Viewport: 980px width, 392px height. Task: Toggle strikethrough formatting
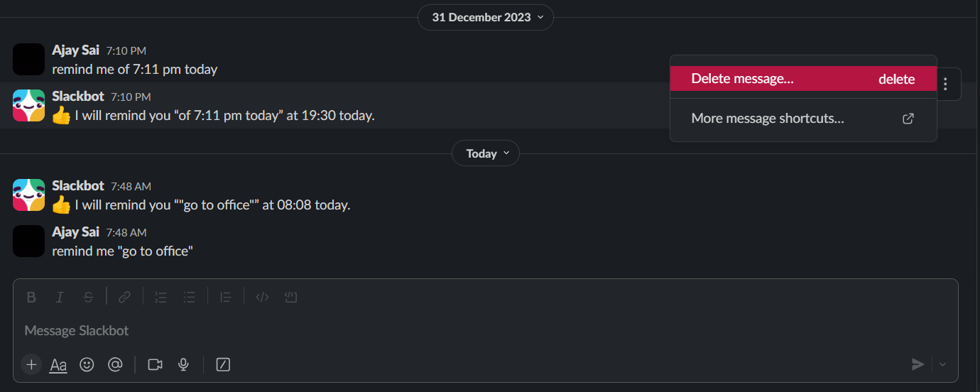[x=88, y=298]
